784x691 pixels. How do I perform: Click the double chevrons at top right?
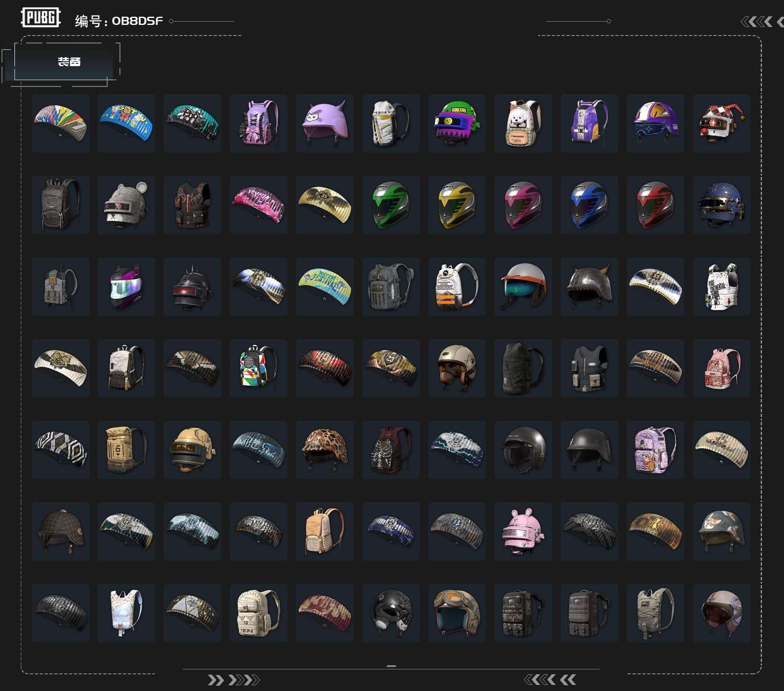coord(757,22)
